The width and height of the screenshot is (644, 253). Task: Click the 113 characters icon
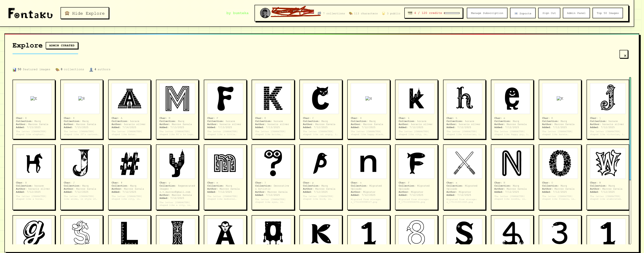[351, 13]
